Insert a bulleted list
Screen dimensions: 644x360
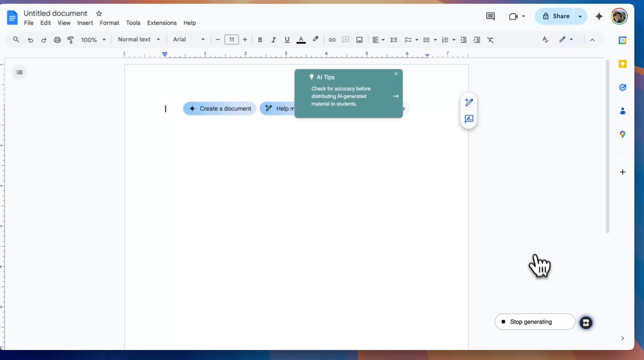[426, 40]
